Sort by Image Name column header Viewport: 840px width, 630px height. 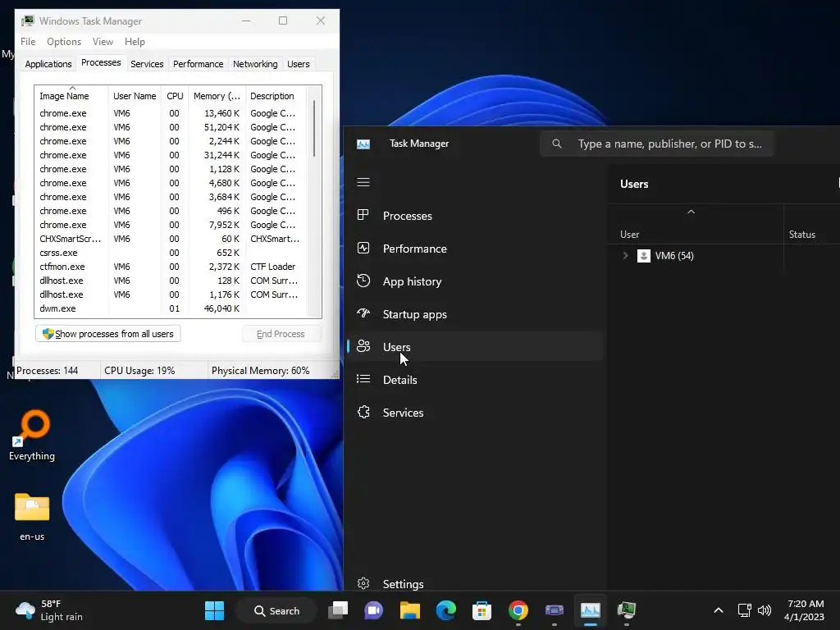[71, 96]
